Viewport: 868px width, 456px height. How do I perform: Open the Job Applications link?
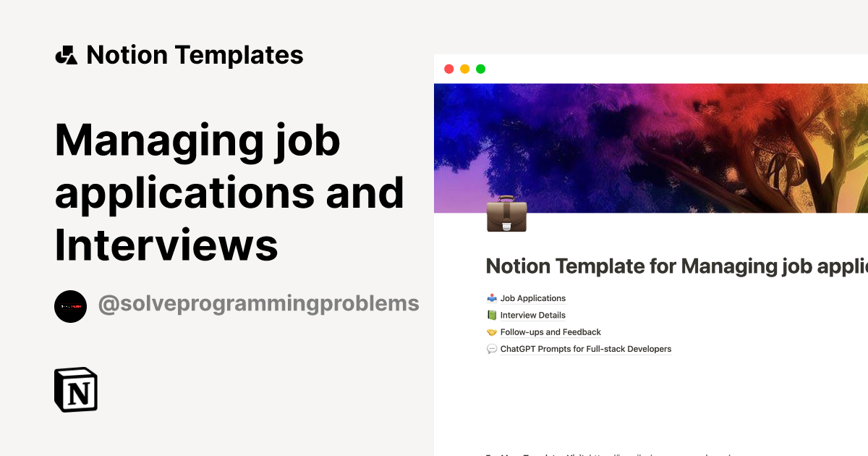(533, 298)
